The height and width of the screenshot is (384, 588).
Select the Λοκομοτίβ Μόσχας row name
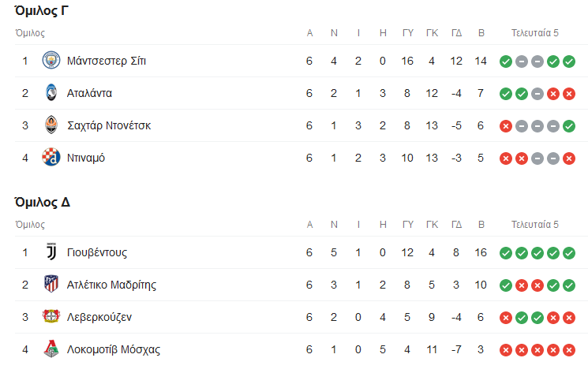[x=114, y=349]
